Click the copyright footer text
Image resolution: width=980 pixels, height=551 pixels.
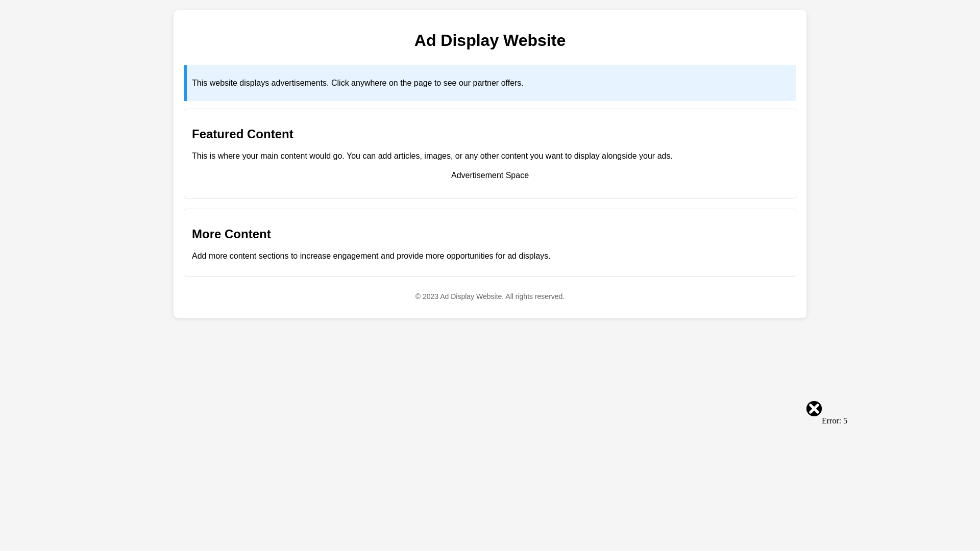pyautogui.click(x=490, y=296)
